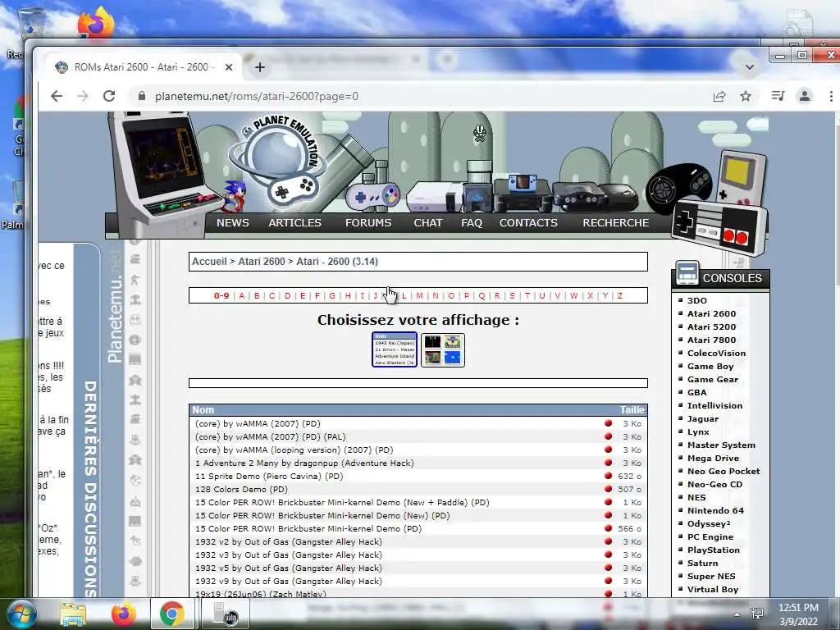This screenshot has width=840, height=630.
Task: Select PlayStation in the consoles list
Action: pos(713,550)
